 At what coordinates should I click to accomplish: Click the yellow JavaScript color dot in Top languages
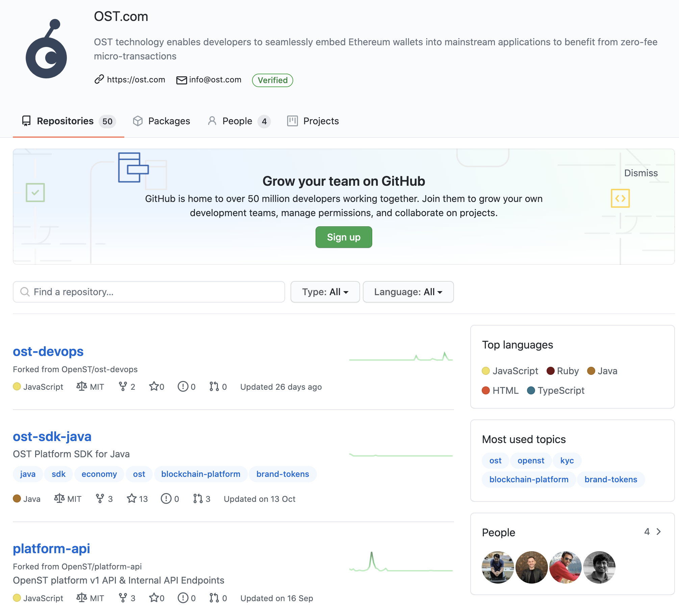pos(486,371)
